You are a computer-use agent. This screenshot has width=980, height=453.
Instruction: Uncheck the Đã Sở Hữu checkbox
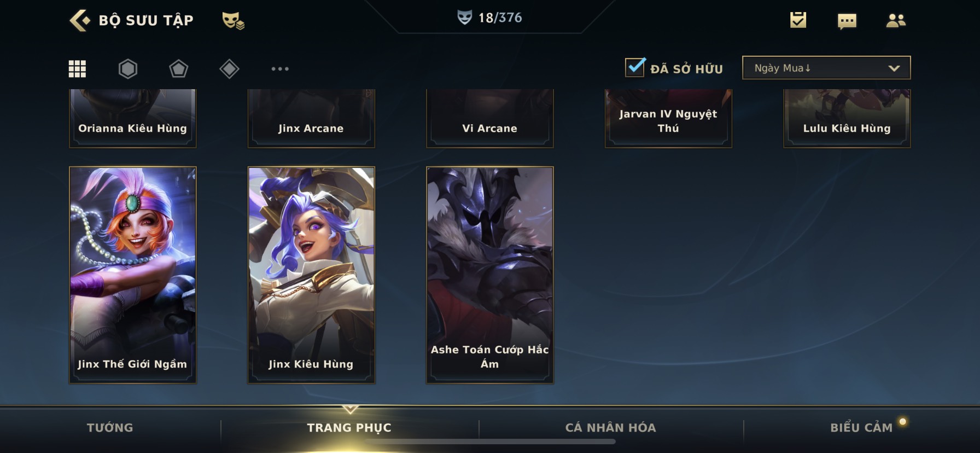tap(635, 67)
